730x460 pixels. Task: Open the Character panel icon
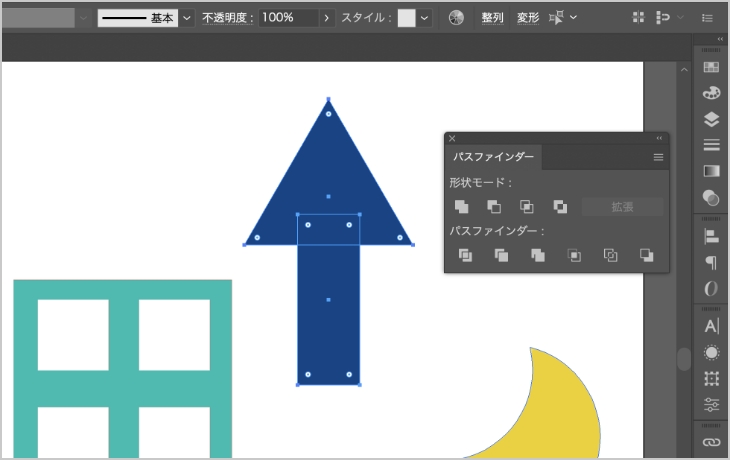711,326
